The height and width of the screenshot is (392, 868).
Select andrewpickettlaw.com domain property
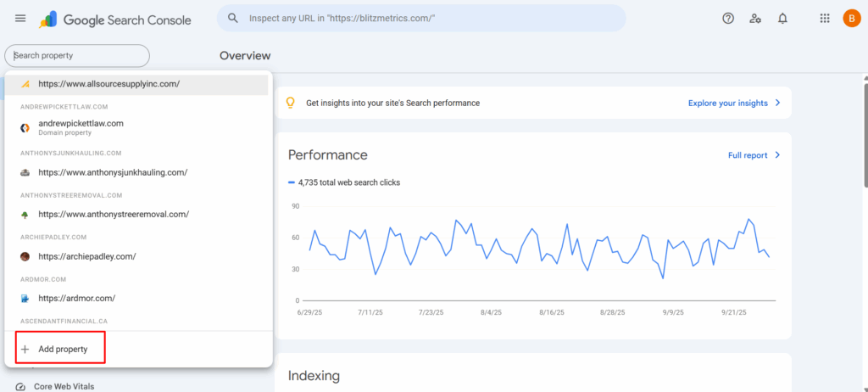(138, 127)
